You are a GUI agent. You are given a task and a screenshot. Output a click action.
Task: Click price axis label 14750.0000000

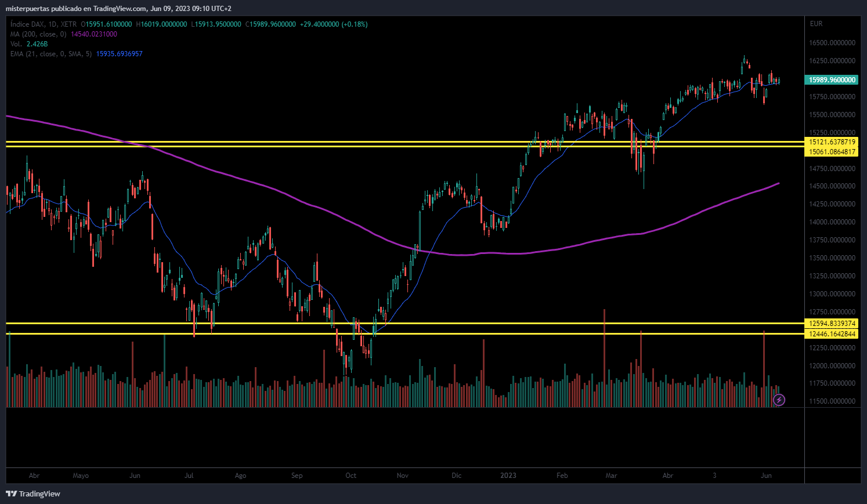point(832,169)
